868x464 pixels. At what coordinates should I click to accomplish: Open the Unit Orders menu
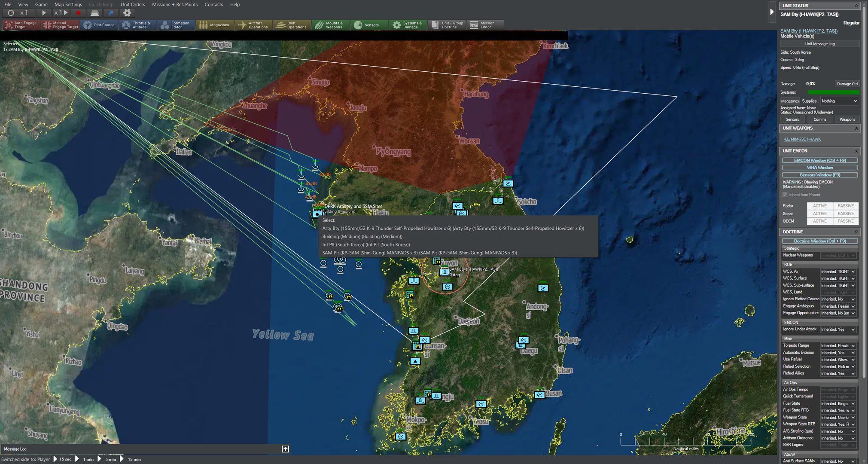click(133, 4)
